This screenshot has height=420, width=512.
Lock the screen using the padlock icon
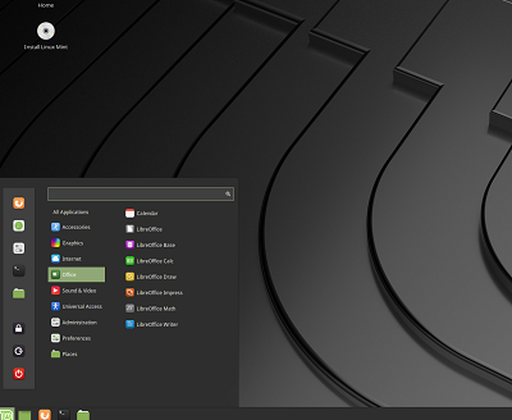[x=18, y=329]
